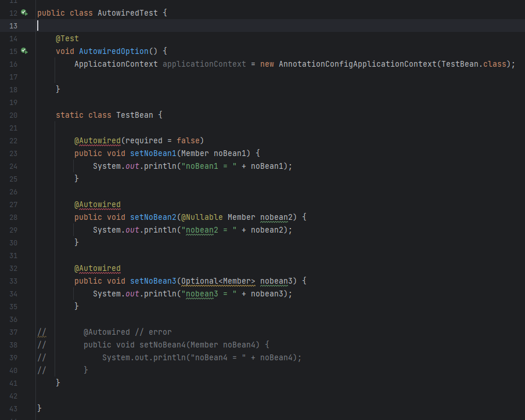The height and width of the screenshot is (420, 525).
Task: Click the grayed applicationContext variable
Action: (204, 64)
